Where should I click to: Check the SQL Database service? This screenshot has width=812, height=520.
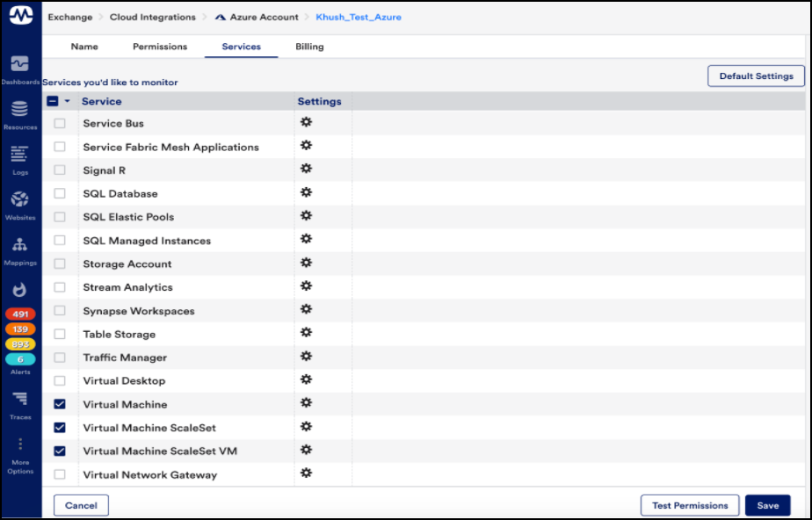[x=60, y=193]
